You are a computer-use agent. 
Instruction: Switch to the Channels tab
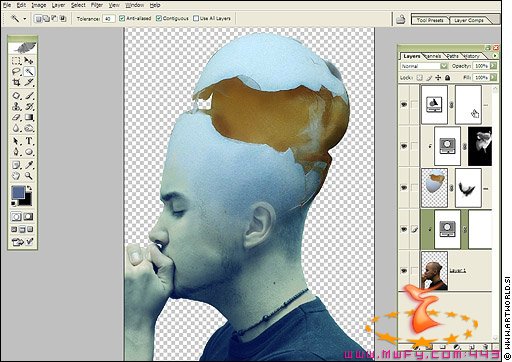[433, 56]
